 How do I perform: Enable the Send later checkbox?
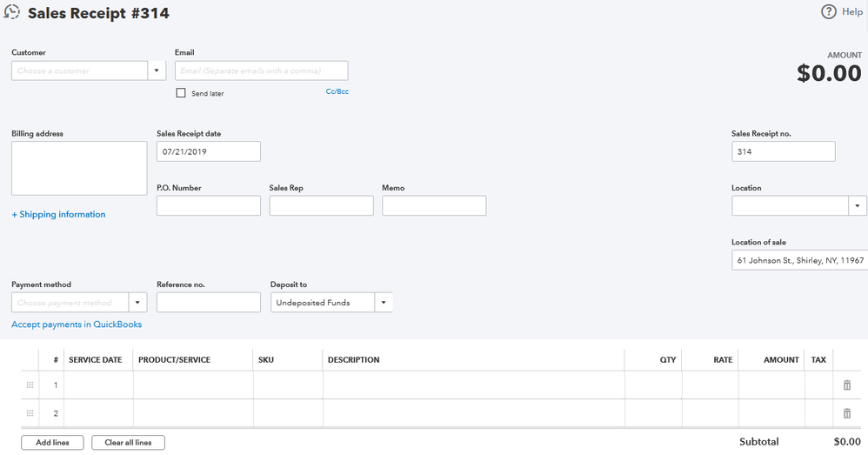click(181, 92)
